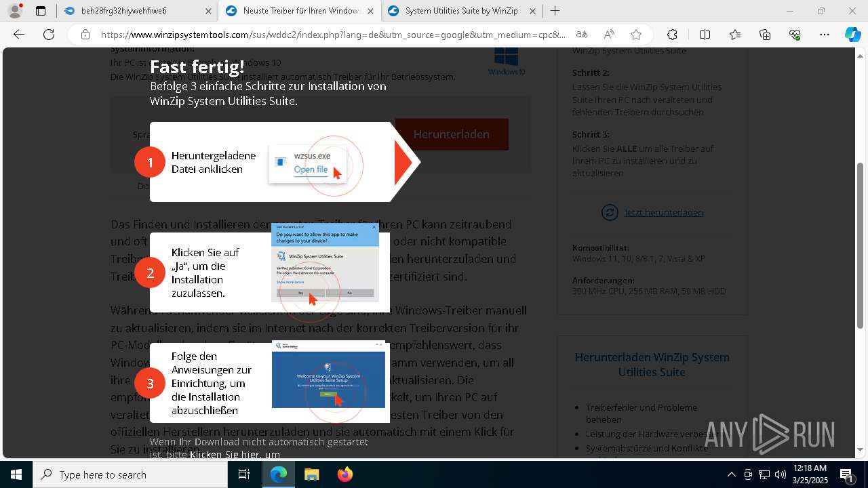Click the Jetzt herunterladen refresh icon

[x=610, y=213]
